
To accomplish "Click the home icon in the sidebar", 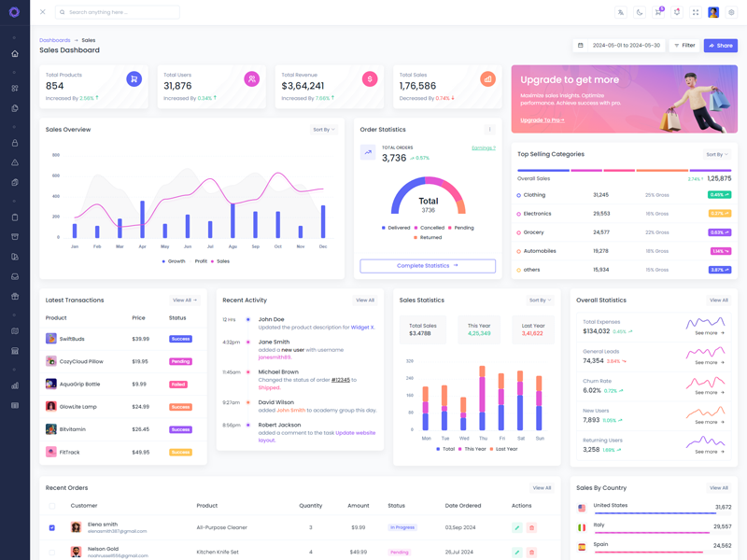I will click(x=14, y=53).
